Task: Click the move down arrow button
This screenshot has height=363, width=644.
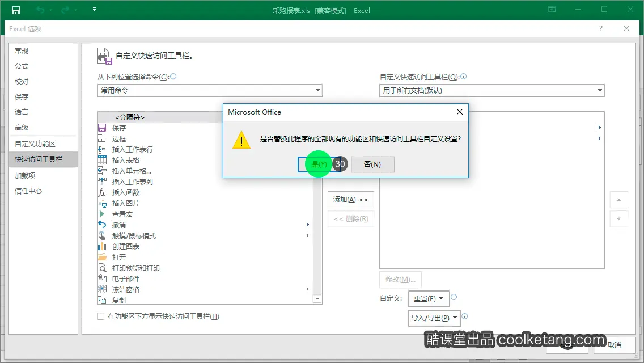Action: pos(618,219)
